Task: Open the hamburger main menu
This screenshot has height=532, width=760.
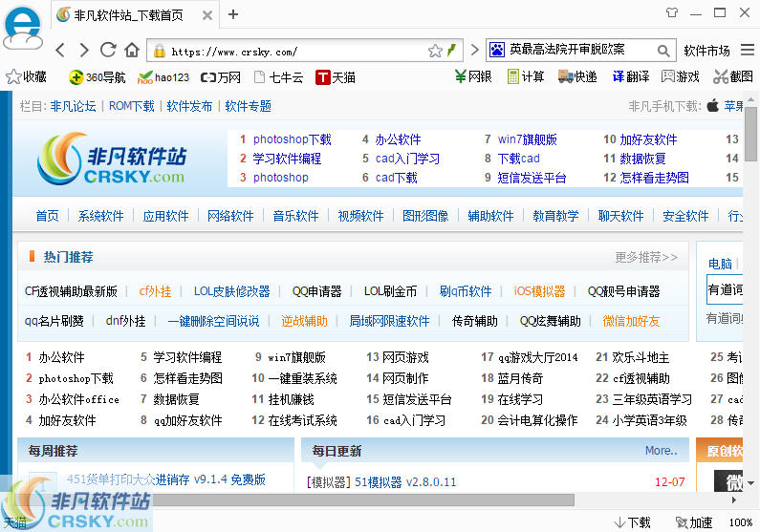Action: pyautogui.click(x=748, y=50)
